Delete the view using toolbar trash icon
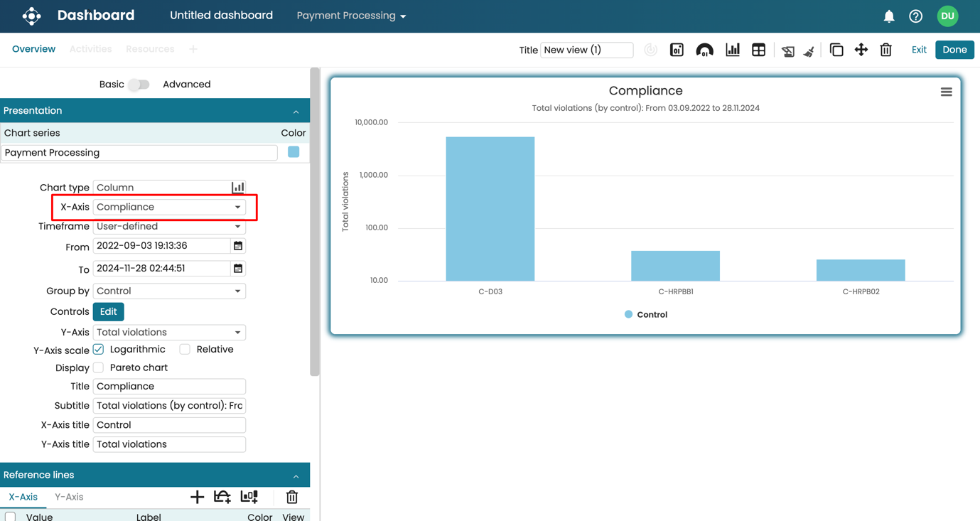This screenshot has width=980, height=521. pos(885,50)
